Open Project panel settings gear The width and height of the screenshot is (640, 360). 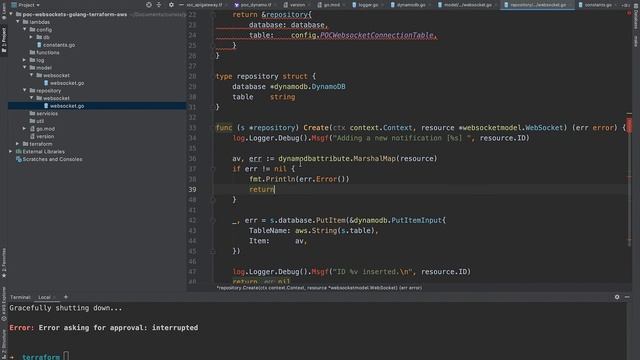click(x=171, y=5)
